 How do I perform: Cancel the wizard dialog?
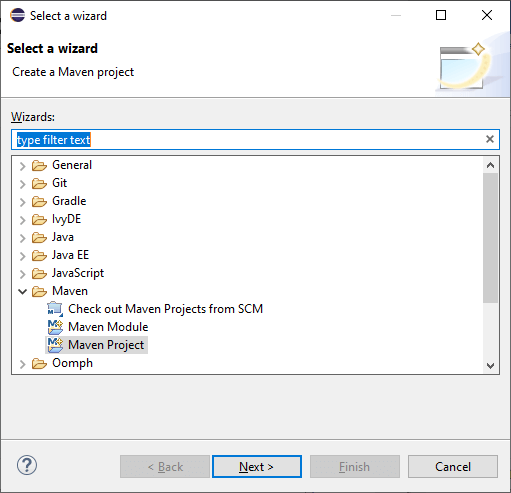point(453,467)
